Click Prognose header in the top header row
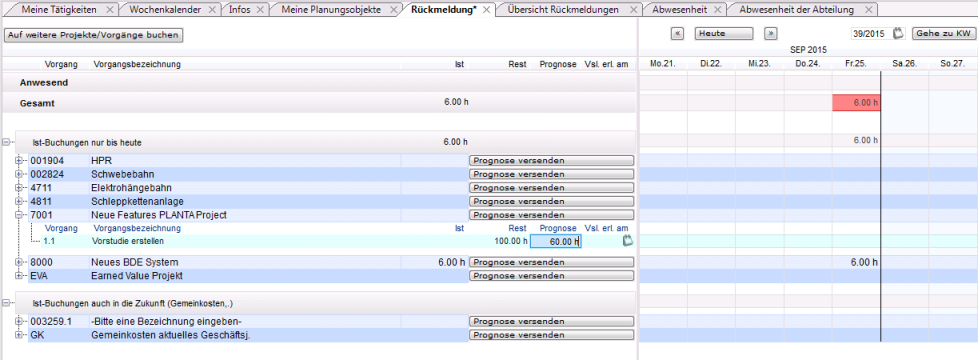 click(x=558, y=64)
